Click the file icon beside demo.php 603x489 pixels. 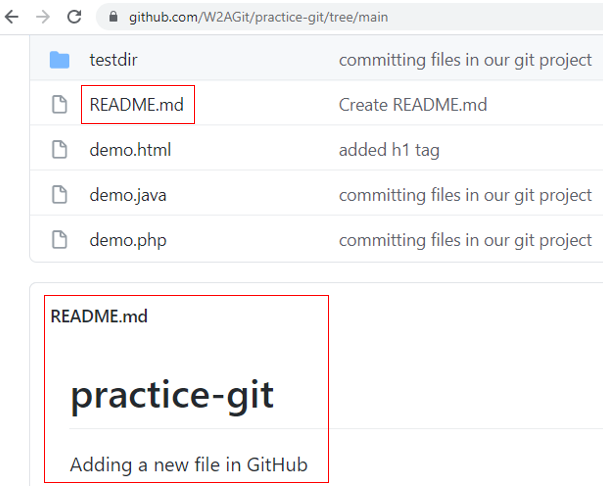[60, 240]
